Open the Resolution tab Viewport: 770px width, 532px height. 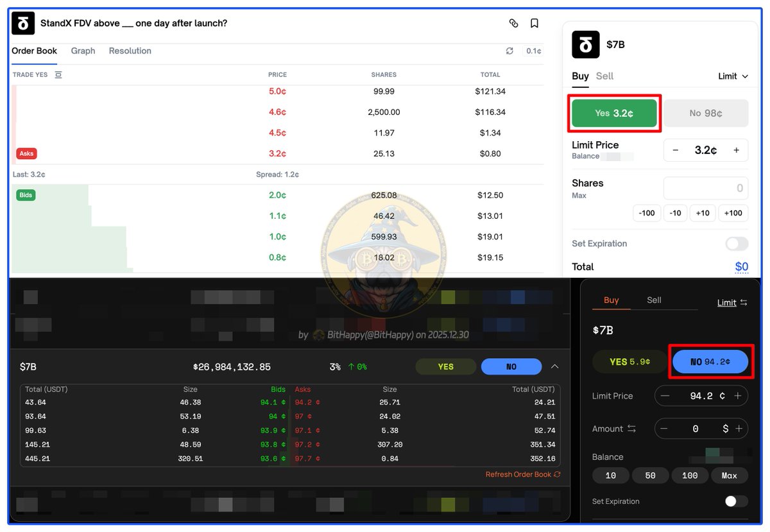click(x=130, y=51)
